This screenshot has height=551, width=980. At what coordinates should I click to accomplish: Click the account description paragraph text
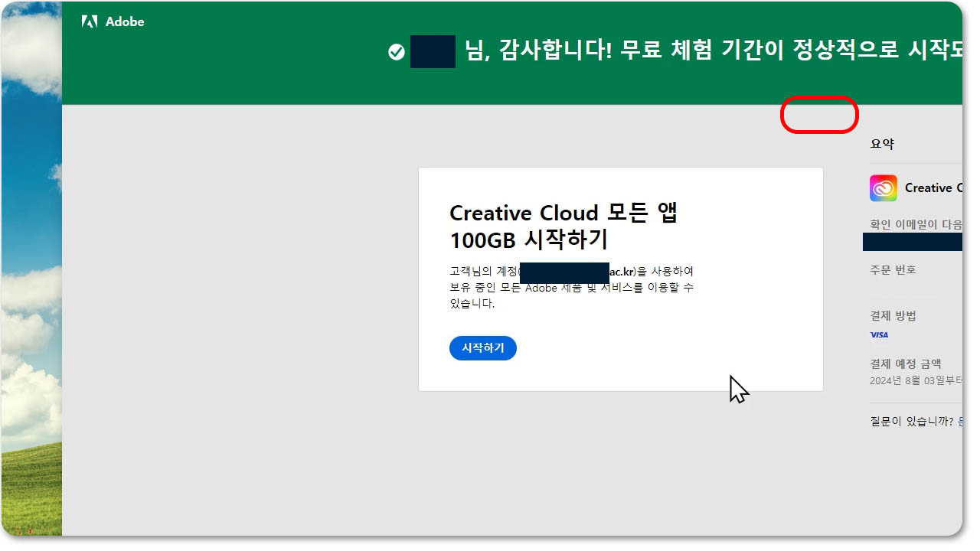point(572,287)
